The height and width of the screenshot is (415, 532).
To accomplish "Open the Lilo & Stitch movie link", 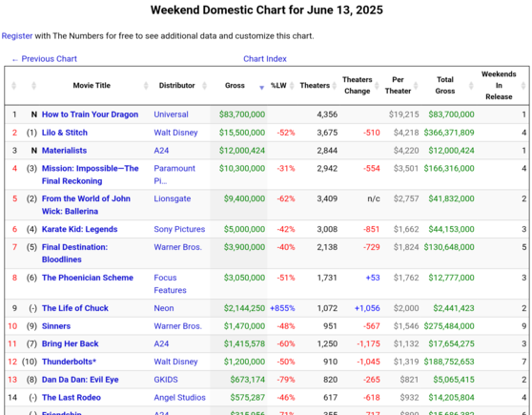I will coord(65,133).
